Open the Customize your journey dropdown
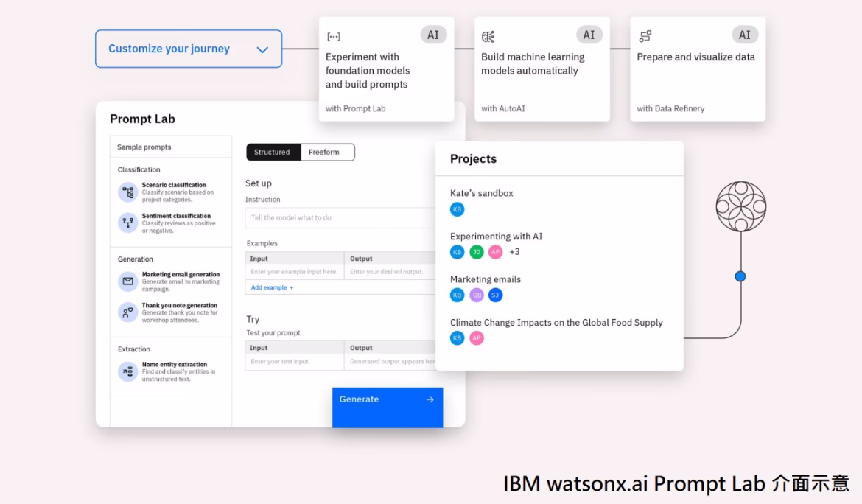Image resolution: width=862 pixels, height=504 pixels. point(188,49)
